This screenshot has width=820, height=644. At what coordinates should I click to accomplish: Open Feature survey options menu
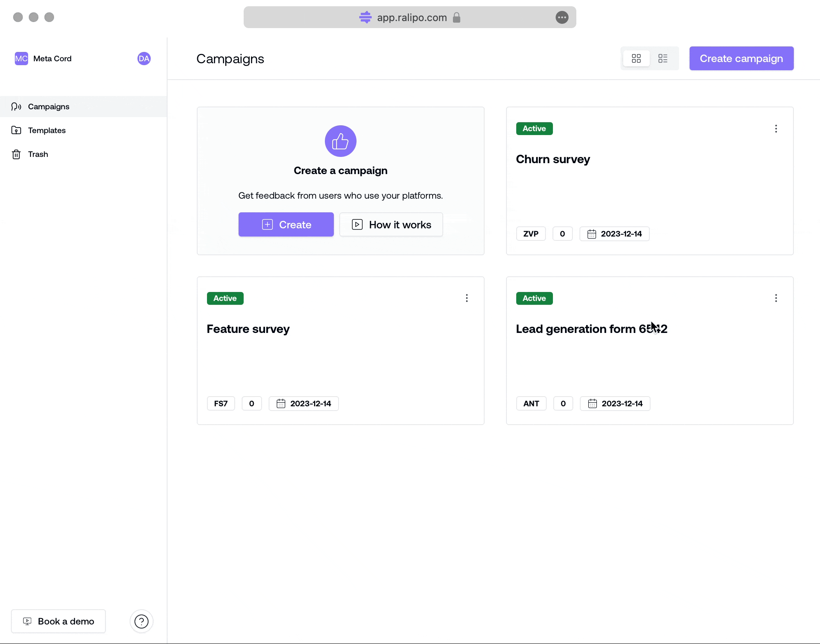click(x=467, y=298)
